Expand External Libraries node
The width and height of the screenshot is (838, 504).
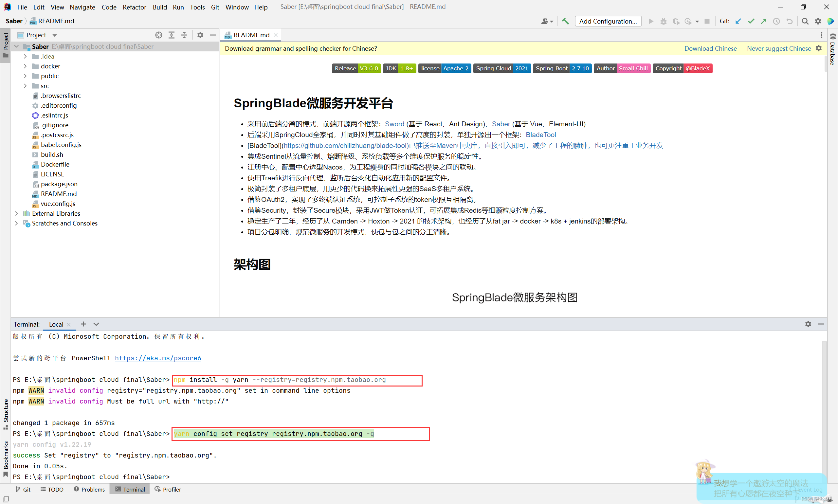pyautogui.click(x=16, y=213)
